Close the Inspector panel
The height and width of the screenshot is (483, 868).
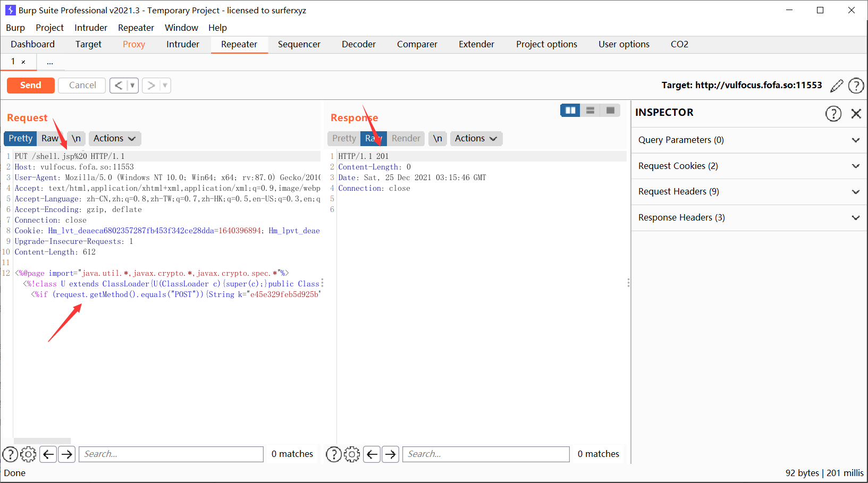pos(856,113)
